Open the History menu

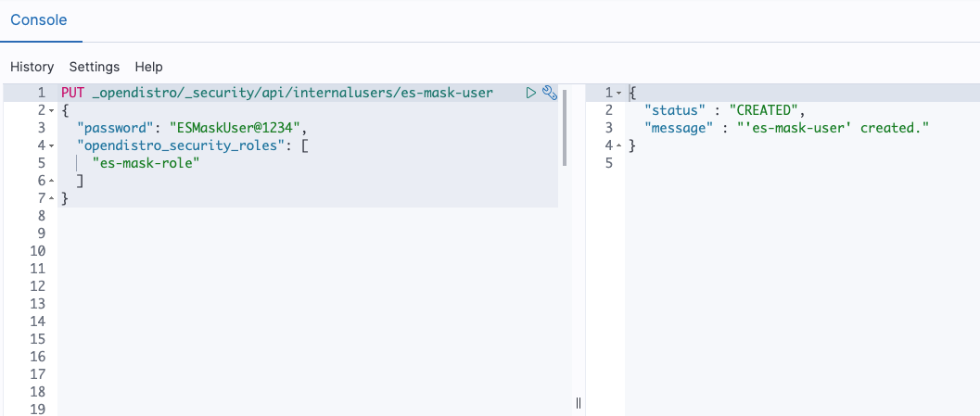point(32,67)
